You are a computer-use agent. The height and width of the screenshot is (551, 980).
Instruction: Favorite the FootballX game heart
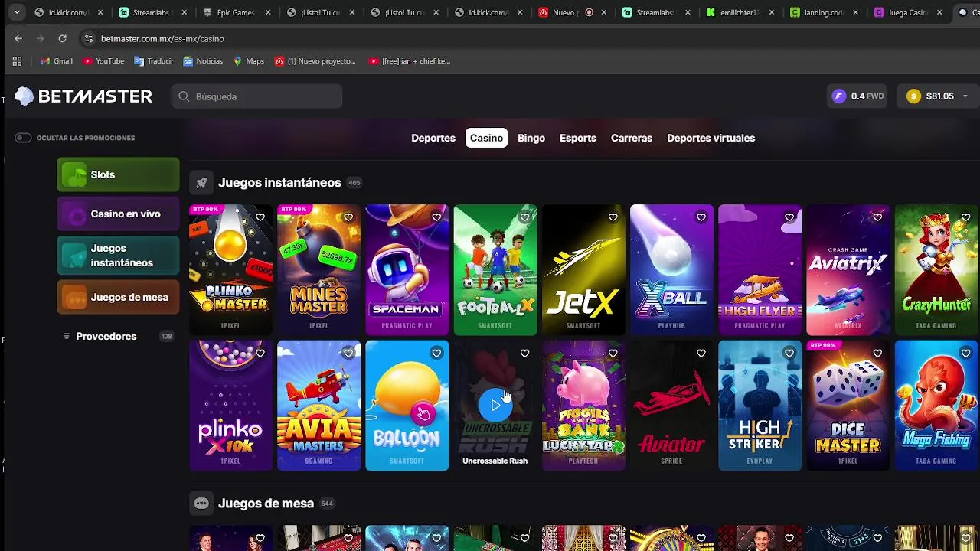click(x=524, y=217)
